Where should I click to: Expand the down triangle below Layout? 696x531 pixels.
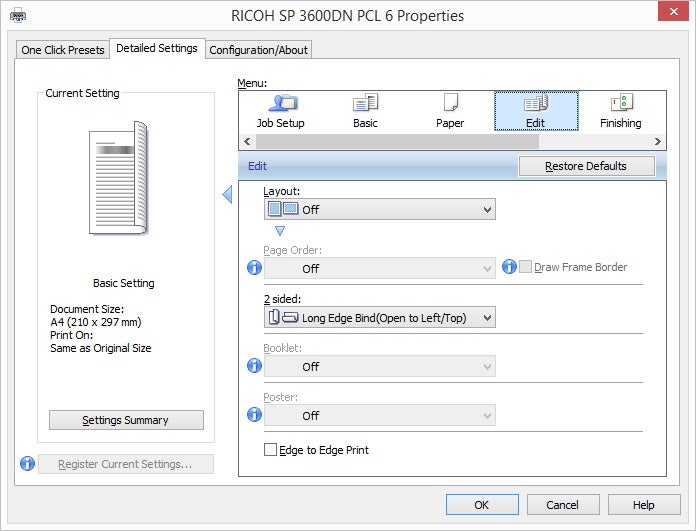tap(280, 231)
